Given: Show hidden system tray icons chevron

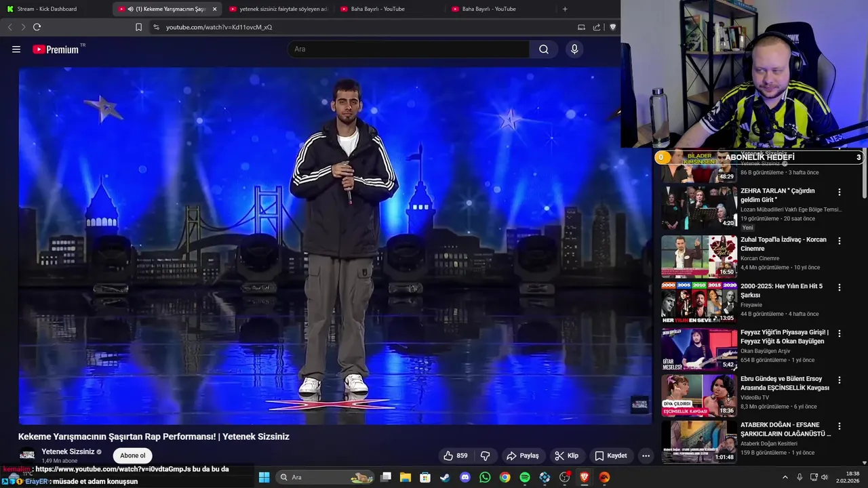Looking at the screenshot, I should 785,477.
